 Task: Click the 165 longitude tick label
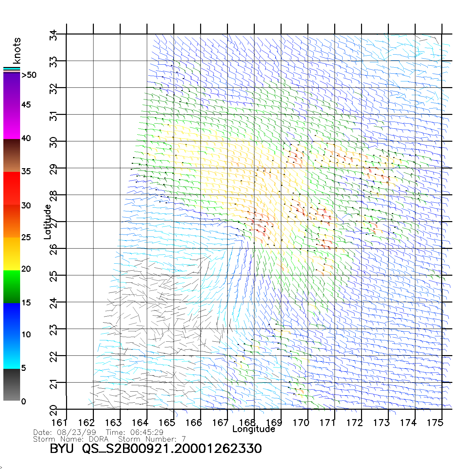167,423
